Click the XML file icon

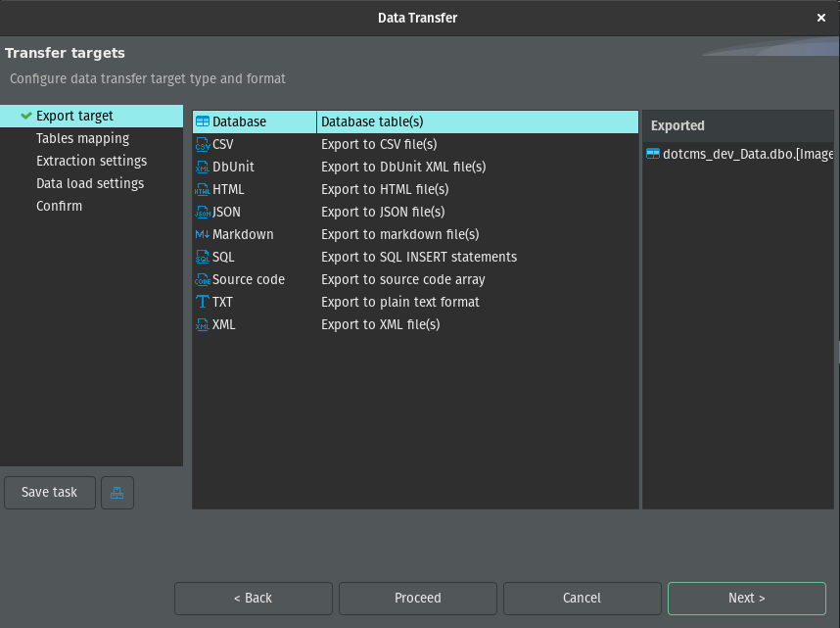click(x=203, y=324)
